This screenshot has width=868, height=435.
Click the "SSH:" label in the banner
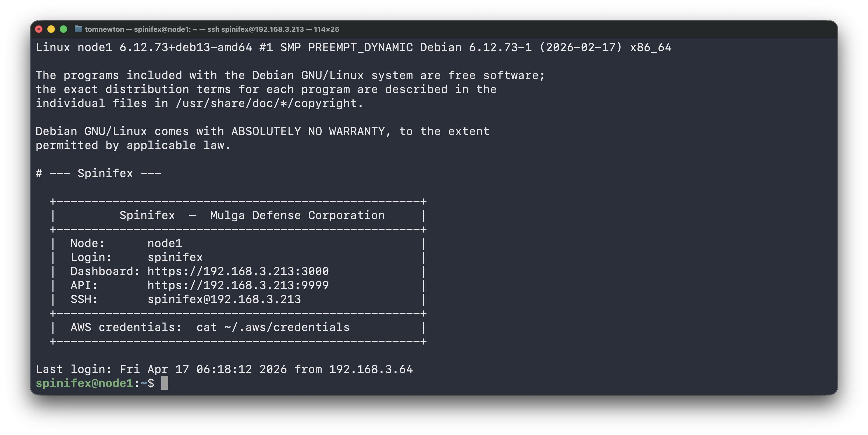click(84, 299)
